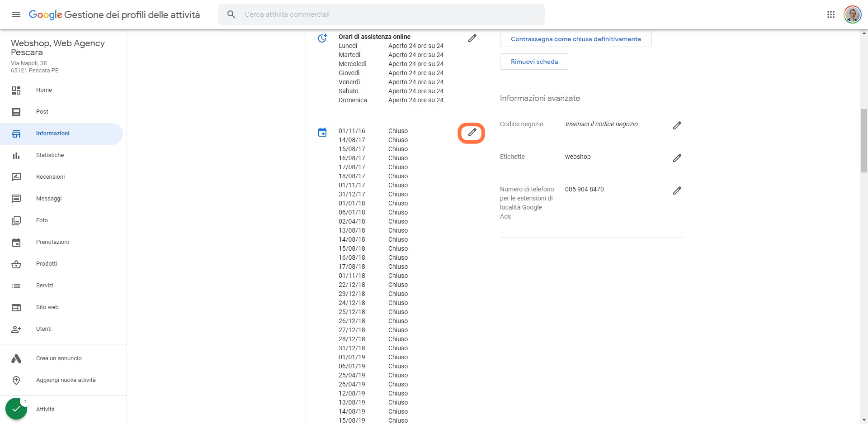Click Google Gestione dei profili logo
The width and height of the screenshot is (868, 424).
click(114, 14)
